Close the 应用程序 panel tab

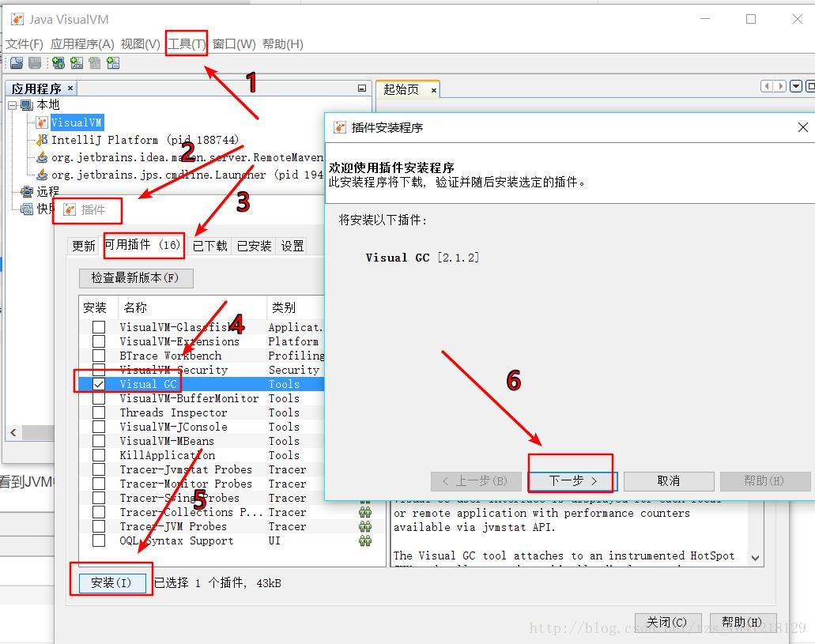coord(70,88)
